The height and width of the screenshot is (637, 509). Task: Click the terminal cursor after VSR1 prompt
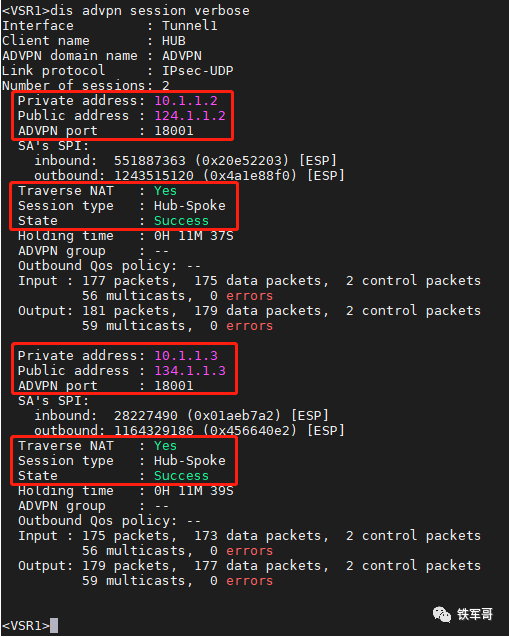[x=54, y=625]
